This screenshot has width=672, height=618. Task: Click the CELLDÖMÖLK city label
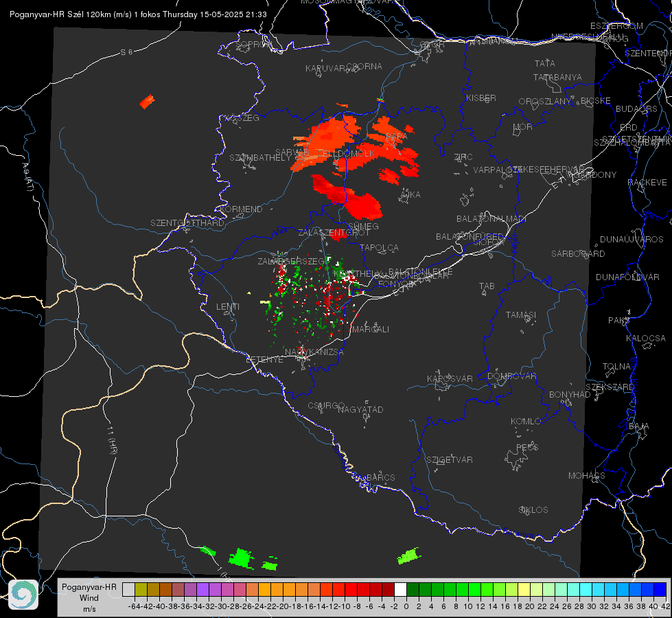click(345, 153)
